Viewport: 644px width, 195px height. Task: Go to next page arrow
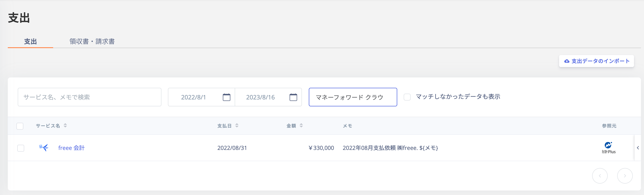coord(625,176)
